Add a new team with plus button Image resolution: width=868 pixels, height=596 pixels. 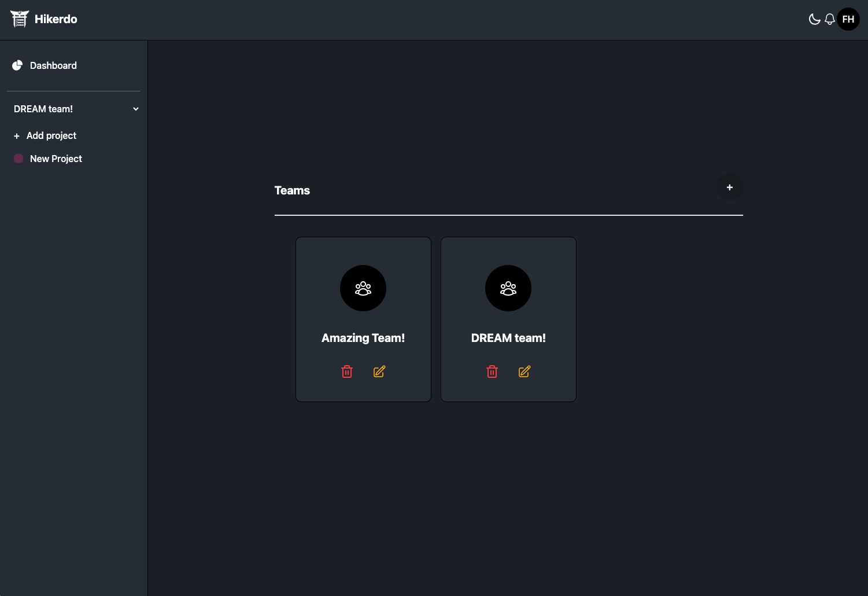730,187
